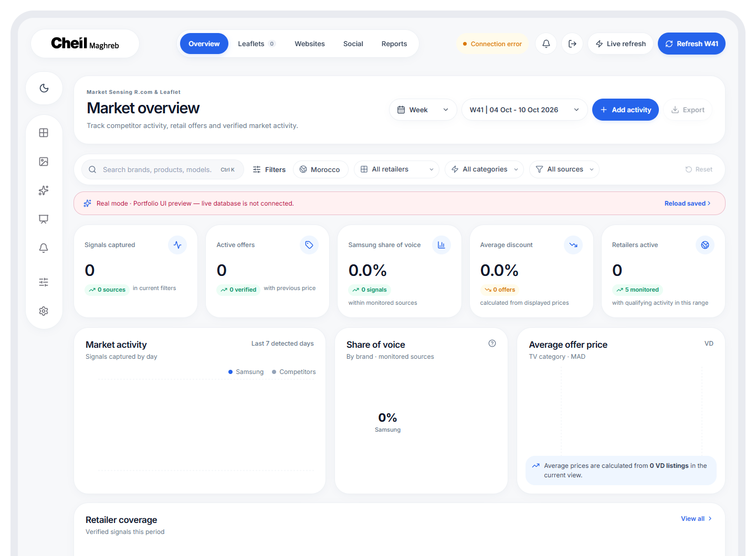Toggle dark mode moon icon

click(x=44, y=88)
